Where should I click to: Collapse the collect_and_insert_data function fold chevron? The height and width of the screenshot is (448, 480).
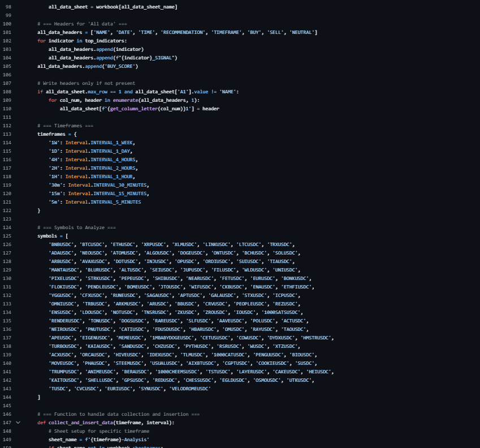tap(18, 423)
